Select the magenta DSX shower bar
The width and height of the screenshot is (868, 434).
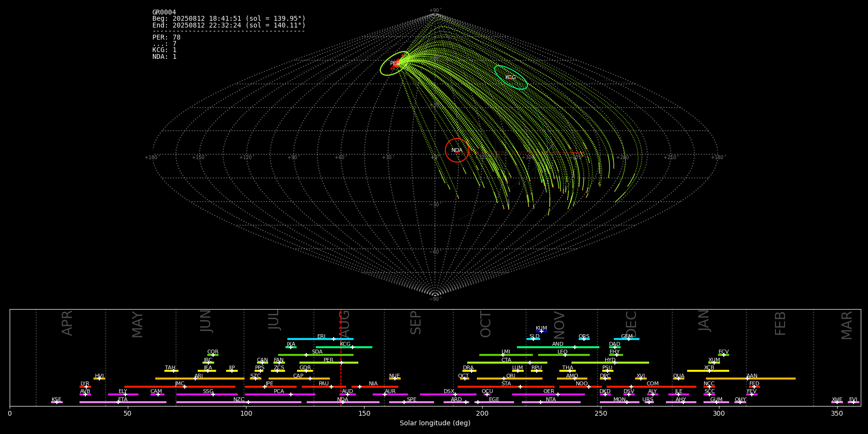(x=448, y=394)
